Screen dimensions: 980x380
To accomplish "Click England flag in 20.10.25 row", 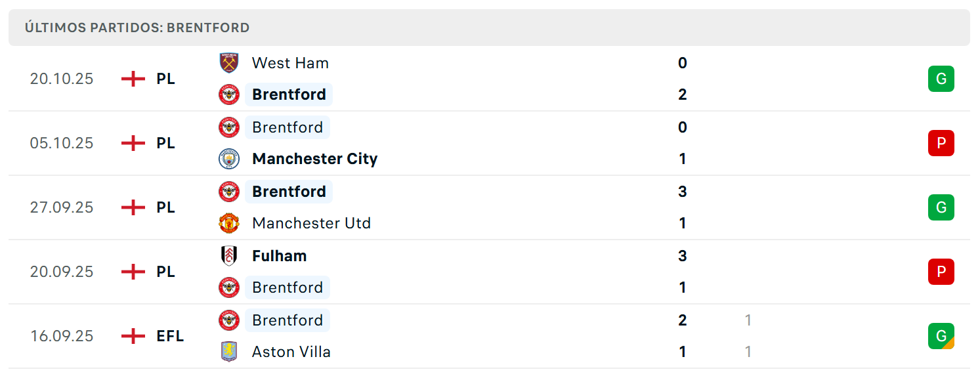I will click(133, 79).
